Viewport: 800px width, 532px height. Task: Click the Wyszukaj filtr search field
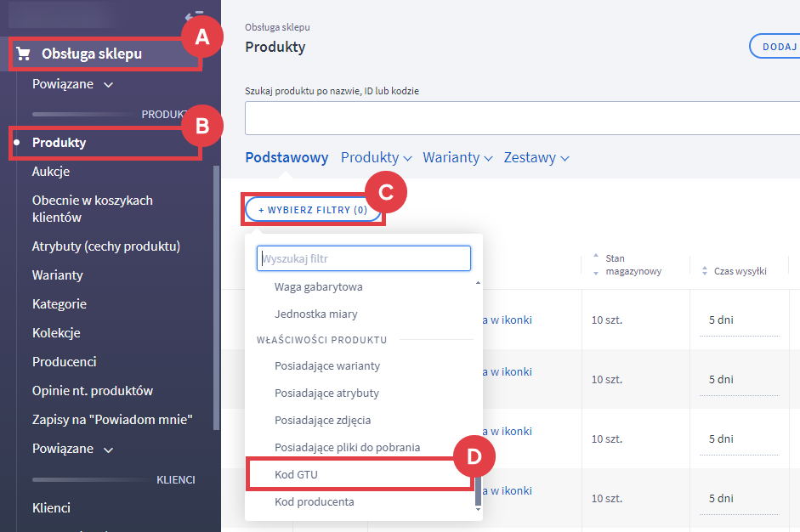coord(364,258)
